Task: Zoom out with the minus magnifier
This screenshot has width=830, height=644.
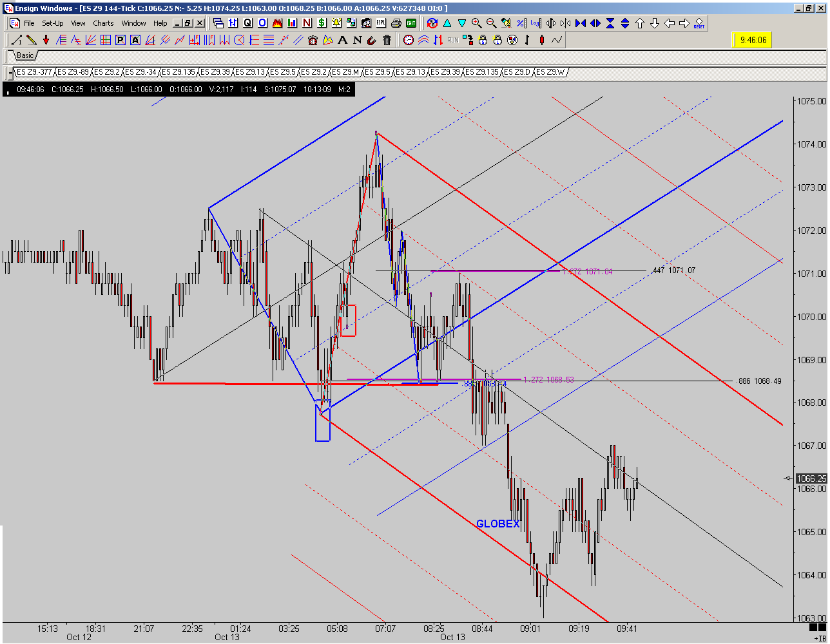Action: (492, 23)
